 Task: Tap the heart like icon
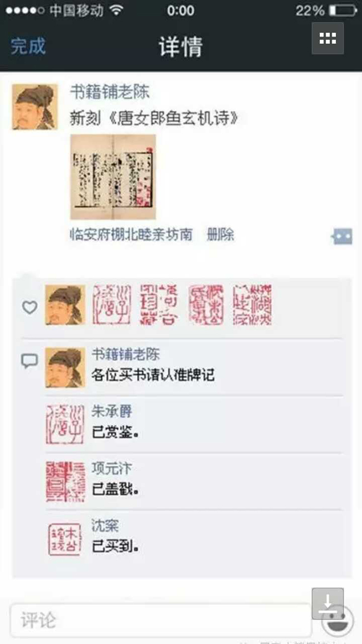point(30,307)
